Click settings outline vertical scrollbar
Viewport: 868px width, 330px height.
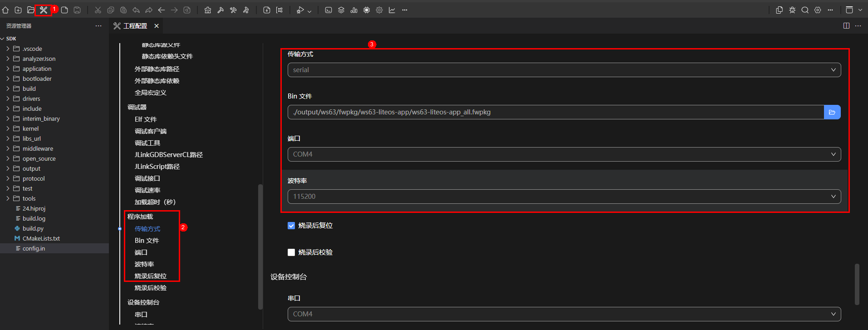[260, 247]
